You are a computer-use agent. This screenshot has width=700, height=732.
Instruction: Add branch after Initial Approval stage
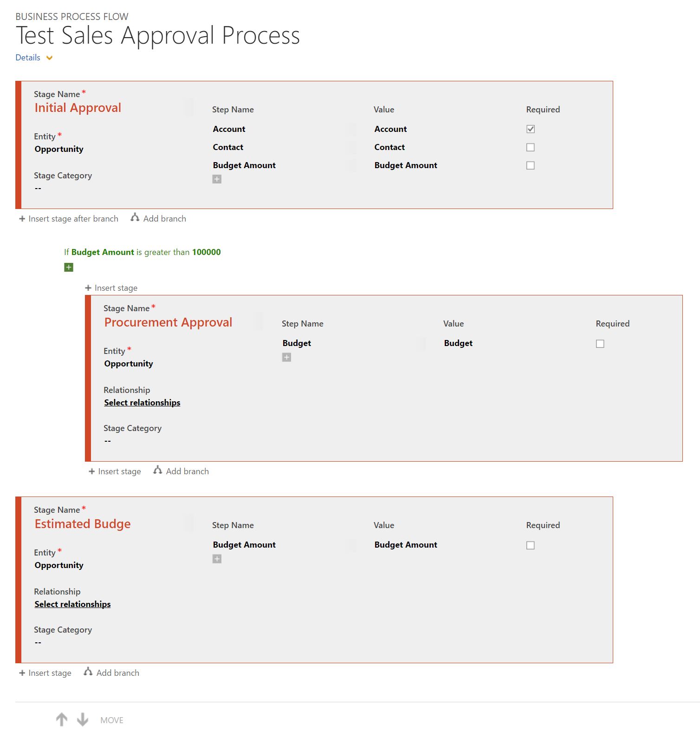(158, 218)
